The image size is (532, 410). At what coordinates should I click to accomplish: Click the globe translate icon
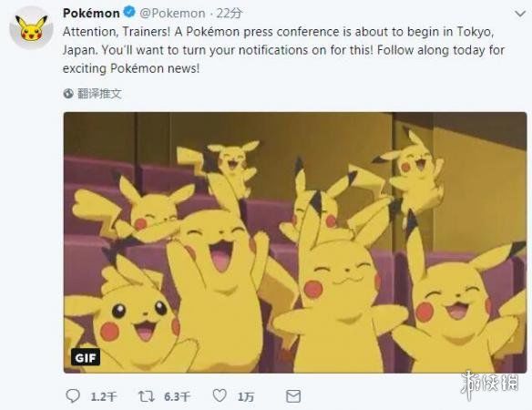coord(68,93)
